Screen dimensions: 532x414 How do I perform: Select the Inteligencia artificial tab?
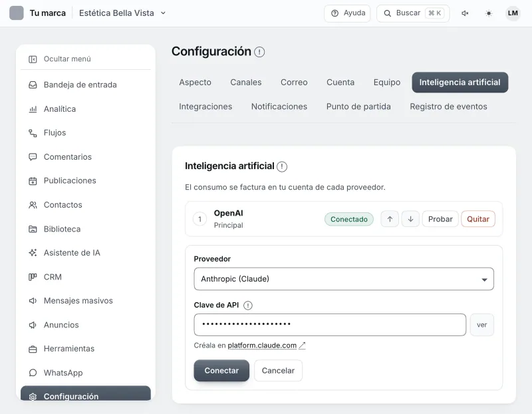point(460,82)
